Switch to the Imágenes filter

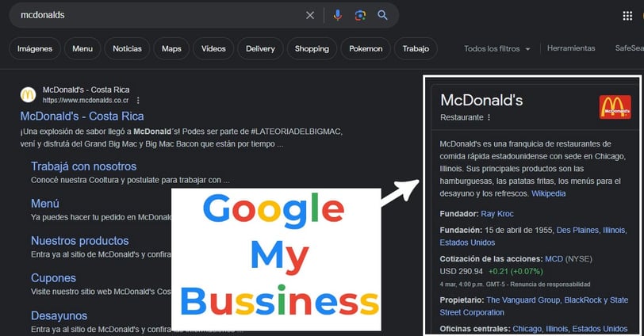35,48
